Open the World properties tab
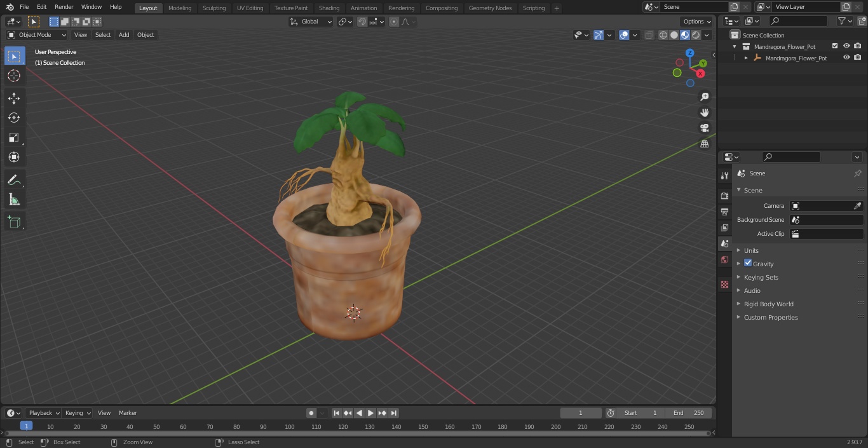This screenshot has height=448, width=868. click(x=724, y=259)
